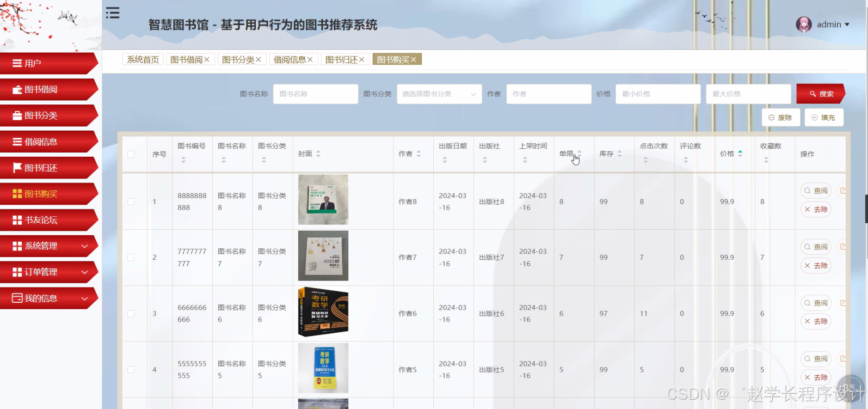868x409 pixels.
Task: Sort by 出版社 column arrows
Action: tap(485, 160)
